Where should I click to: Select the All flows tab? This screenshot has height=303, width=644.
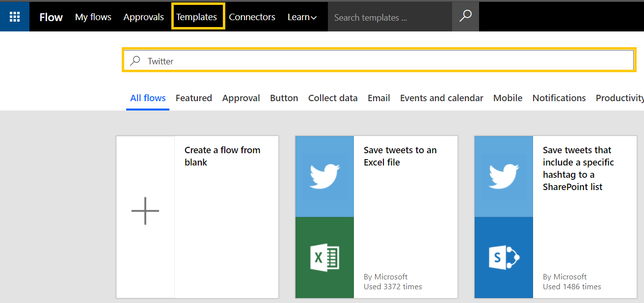[148, 98]
